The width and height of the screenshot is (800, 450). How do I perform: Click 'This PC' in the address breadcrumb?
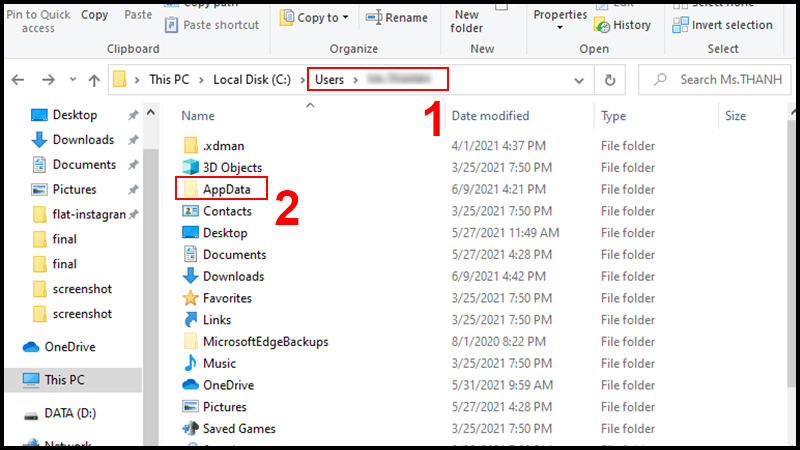tap(169, 80)
